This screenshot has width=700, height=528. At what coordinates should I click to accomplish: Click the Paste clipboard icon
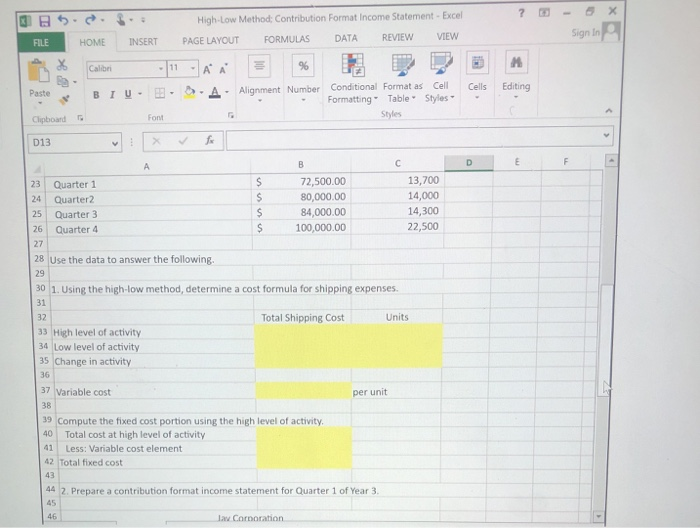click(38, 71)
